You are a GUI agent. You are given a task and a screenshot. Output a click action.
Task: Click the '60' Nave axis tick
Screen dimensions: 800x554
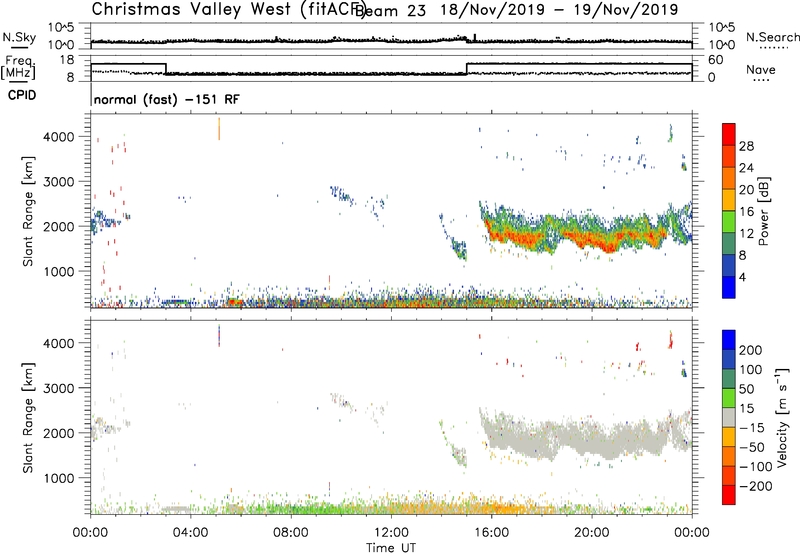pos(716,60)
